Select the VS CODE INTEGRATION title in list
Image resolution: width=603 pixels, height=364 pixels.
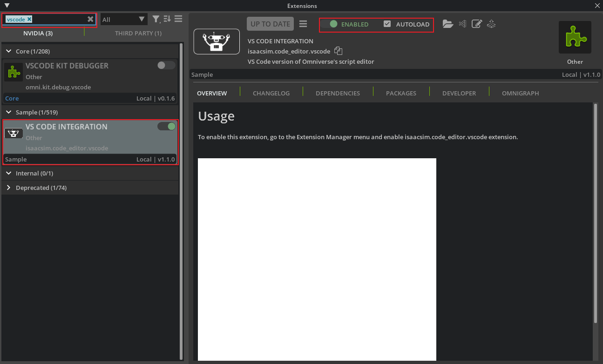click(67, 127)
